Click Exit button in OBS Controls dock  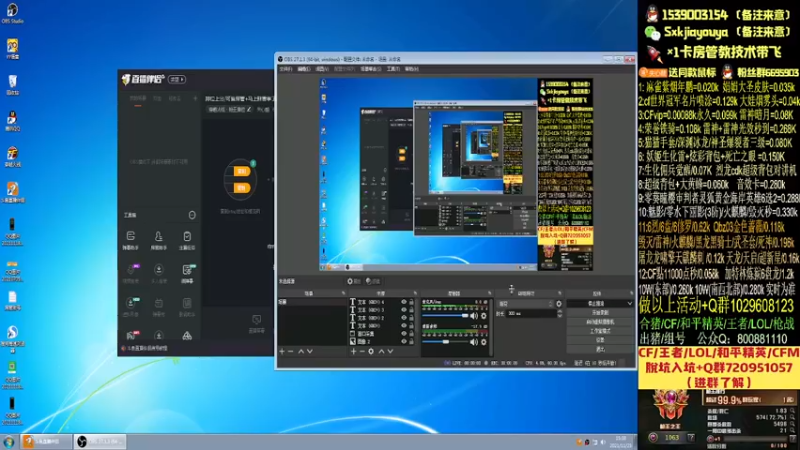(600, 349)
